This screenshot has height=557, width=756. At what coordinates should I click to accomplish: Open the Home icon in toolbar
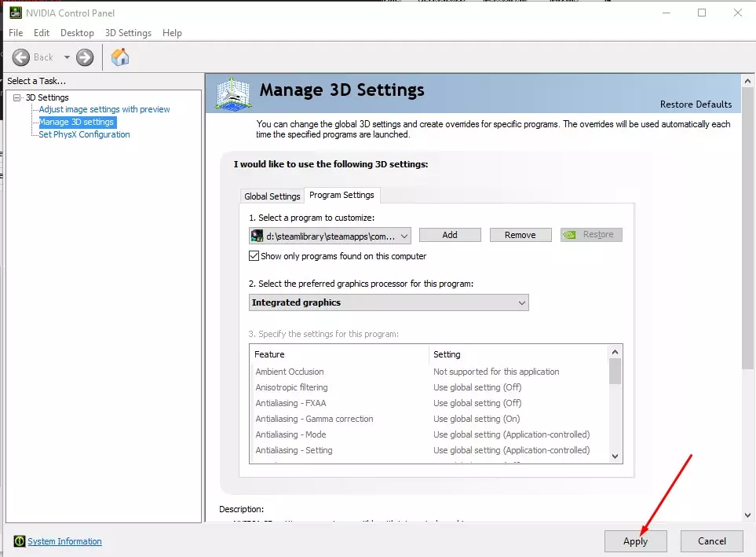pyautogui.click(x=120, y=57)
